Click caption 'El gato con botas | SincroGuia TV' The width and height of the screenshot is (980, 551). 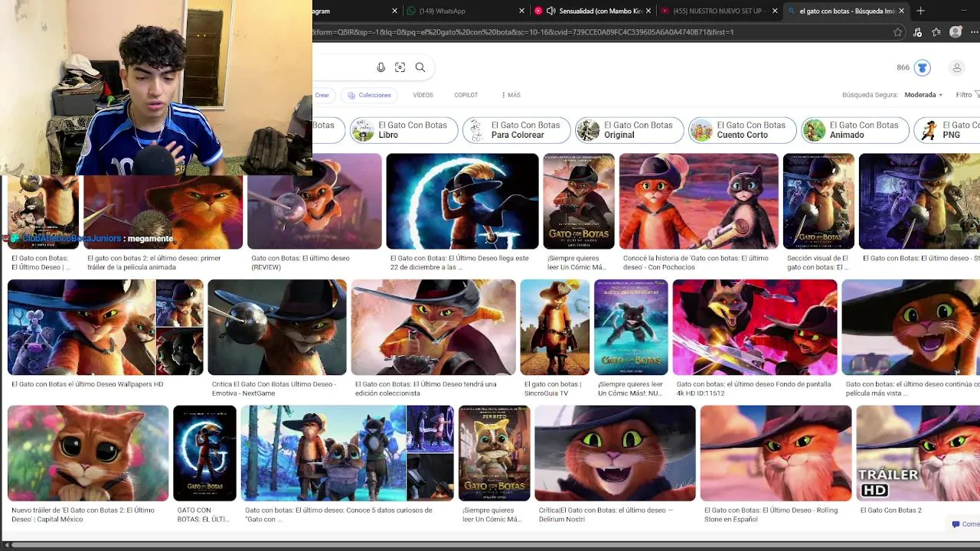(553, 389)
